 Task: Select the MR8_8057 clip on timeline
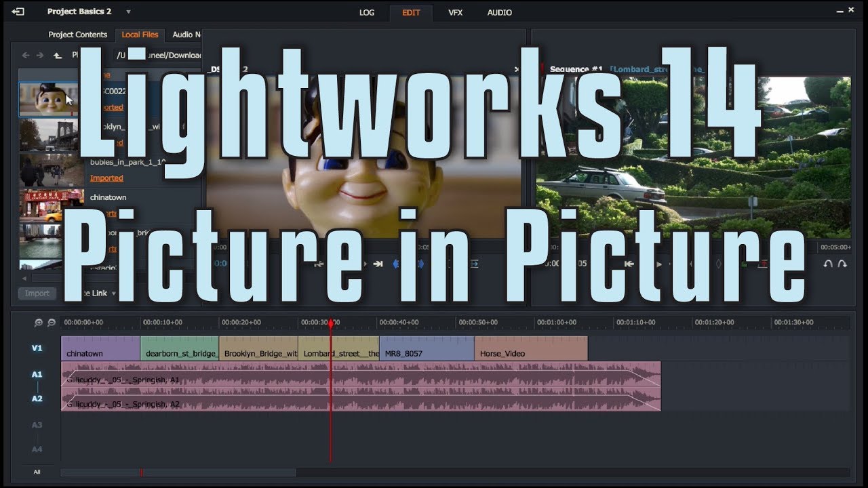(x=427, y=348)
